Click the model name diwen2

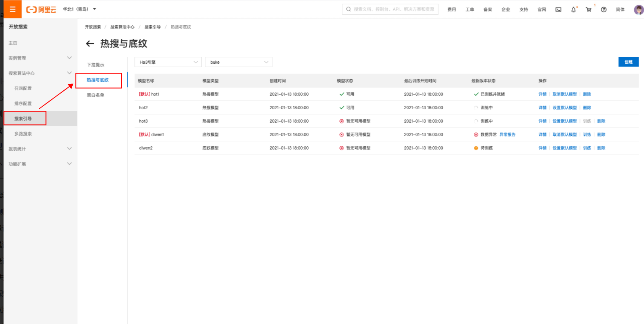pos(146,148)
